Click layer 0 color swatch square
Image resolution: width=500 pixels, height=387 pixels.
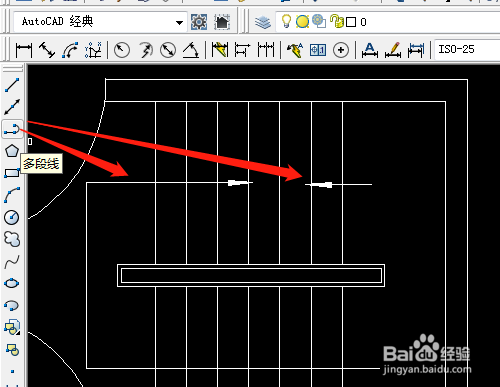pos(351,22)
